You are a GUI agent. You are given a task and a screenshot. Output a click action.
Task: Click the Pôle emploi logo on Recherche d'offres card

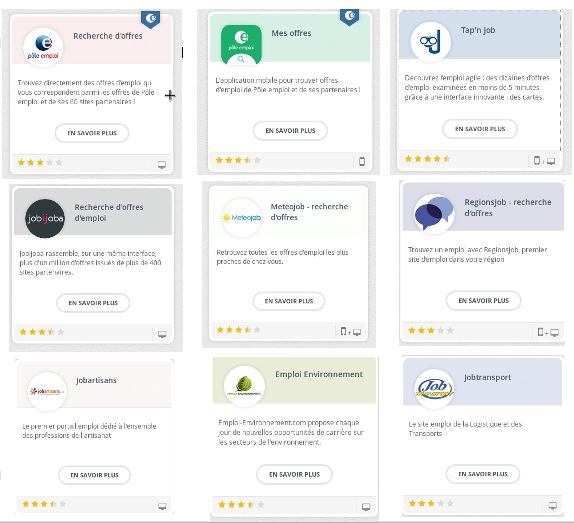coord(43,47)
